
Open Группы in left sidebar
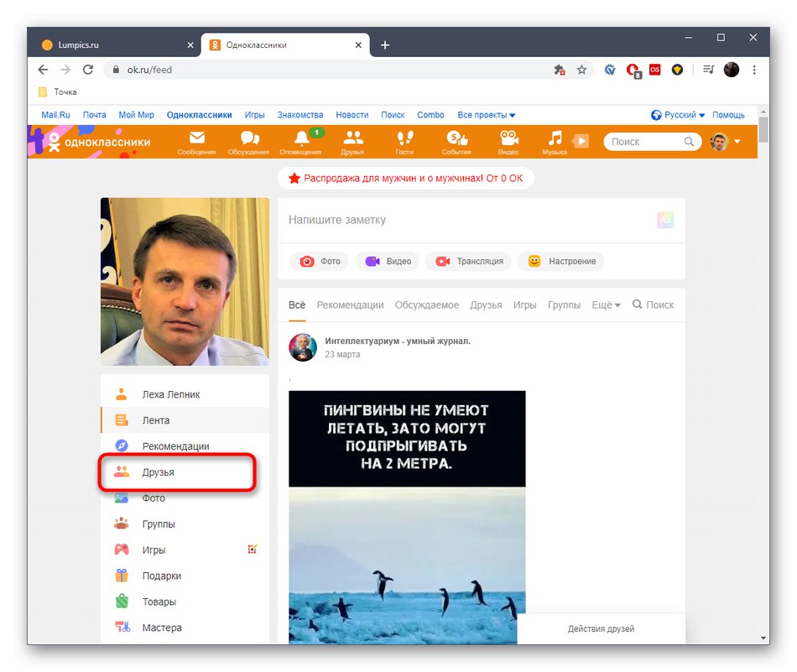pos(185,524)
